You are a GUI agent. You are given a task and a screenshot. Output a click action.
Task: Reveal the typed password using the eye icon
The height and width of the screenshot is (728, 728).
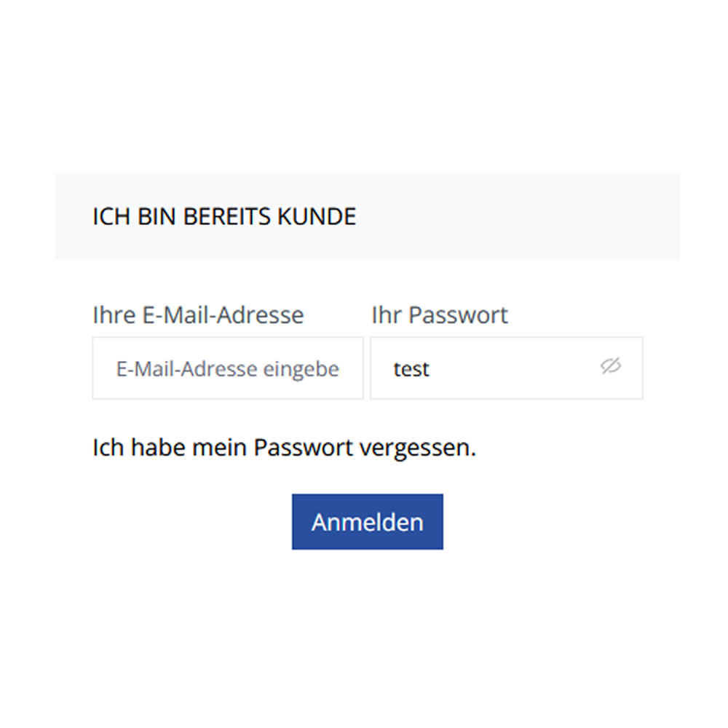click(610, 366)
